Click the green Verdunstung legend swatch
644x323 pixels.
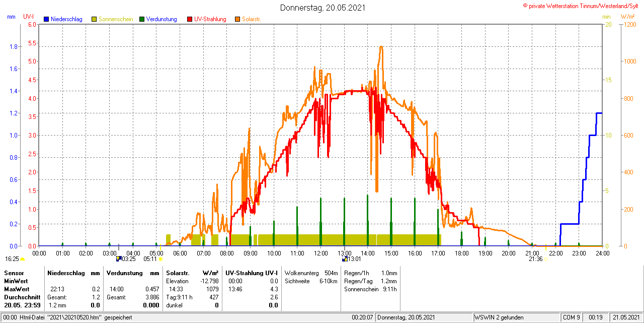point(142,19)
